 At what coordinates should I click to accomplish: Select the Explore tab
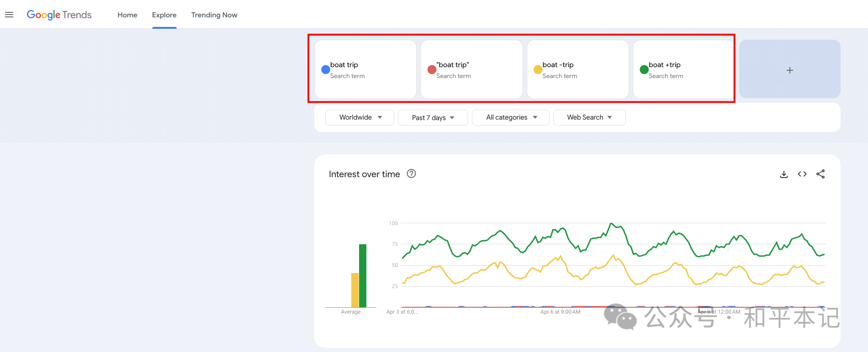(164, 15)
